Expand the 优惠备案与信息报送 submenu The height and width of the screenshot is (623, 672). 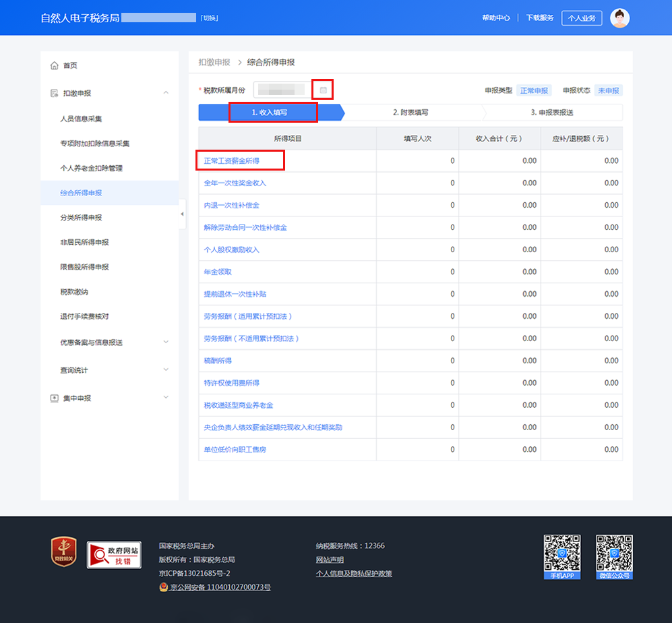point(166,343)
